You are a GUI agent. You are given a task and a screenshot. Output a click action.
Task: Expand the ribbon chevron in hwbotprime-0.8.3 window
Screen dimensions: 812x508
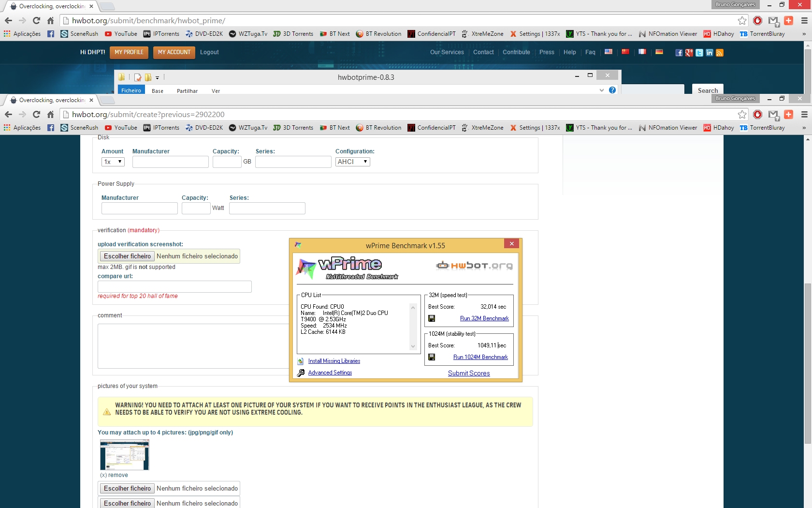602,90
